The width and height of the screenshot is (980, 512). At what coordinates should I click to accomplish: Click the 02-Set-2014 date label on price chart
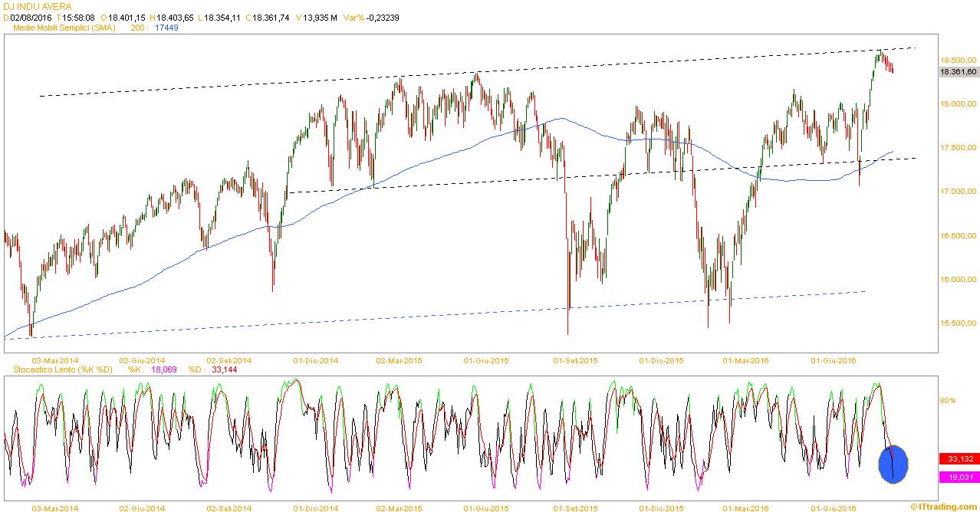[x=229, y=360]
